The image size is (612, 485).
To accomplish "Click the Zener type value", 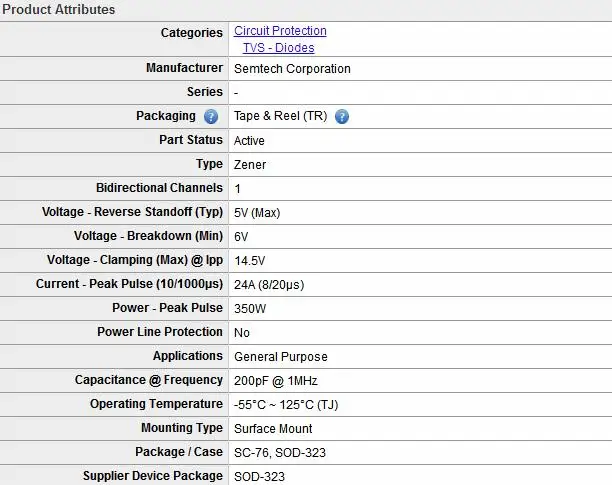I will [x=250, y=165].
